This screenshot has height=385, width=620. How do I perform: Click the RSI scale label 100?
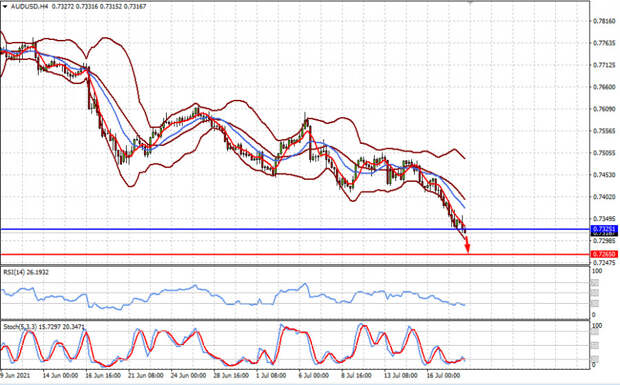click(597, 271)
